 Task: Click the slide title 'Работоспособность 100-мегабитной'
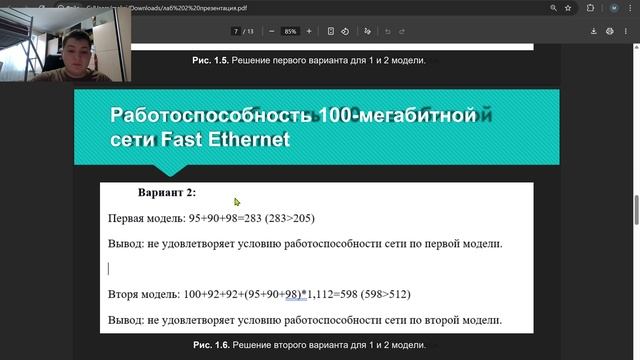point(293,115)
